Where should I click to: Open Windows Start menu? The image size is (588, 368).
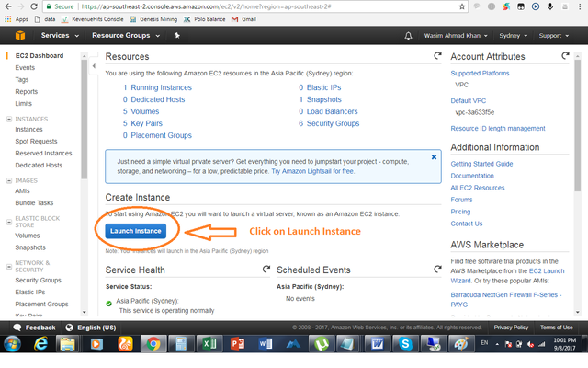coord(12,343)
